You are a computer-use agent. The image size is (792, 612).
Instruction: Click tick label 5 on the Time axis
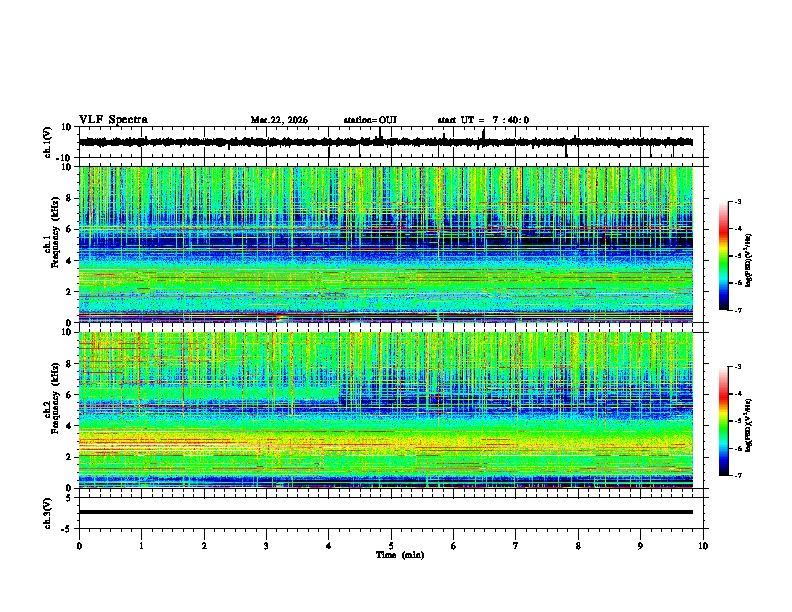391,546
